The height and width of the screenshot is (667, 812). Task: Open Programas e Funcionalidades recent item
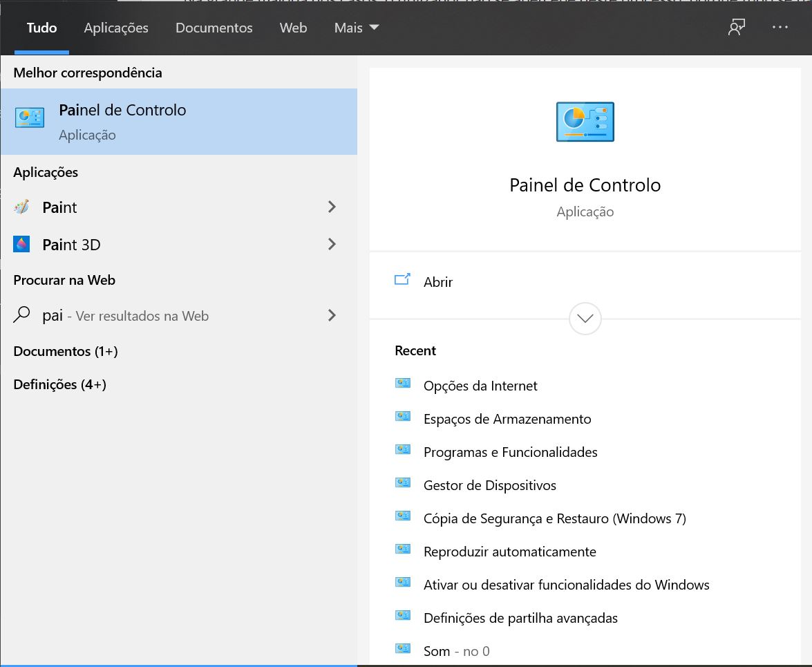(510, 452)
